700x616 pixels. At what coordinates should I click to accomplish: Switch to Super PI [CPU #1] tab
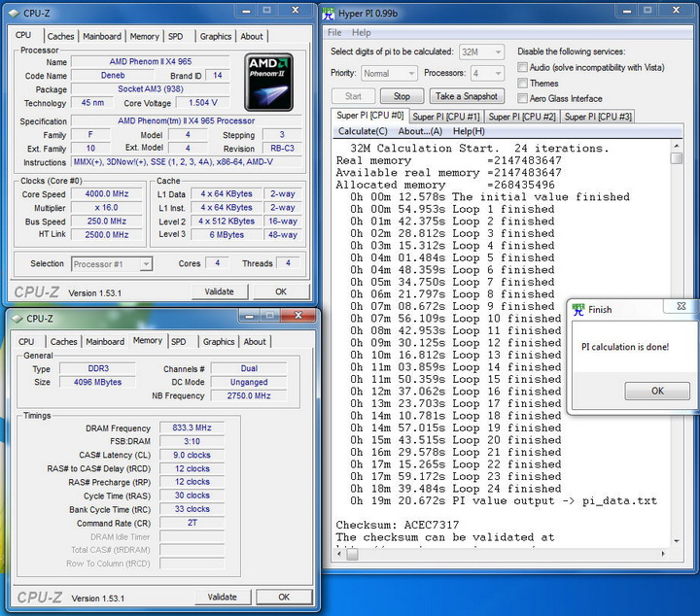[x=446, y=117]
